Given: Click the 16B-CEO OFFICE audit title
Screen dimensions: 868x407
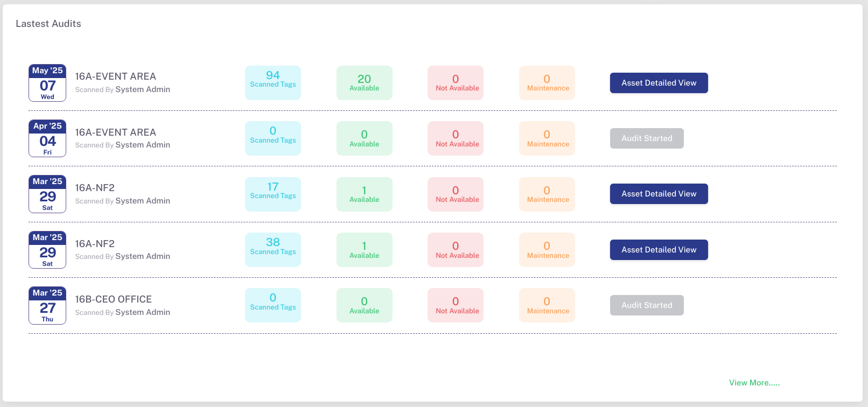Looking at the screenshot, I should (114, 299).
